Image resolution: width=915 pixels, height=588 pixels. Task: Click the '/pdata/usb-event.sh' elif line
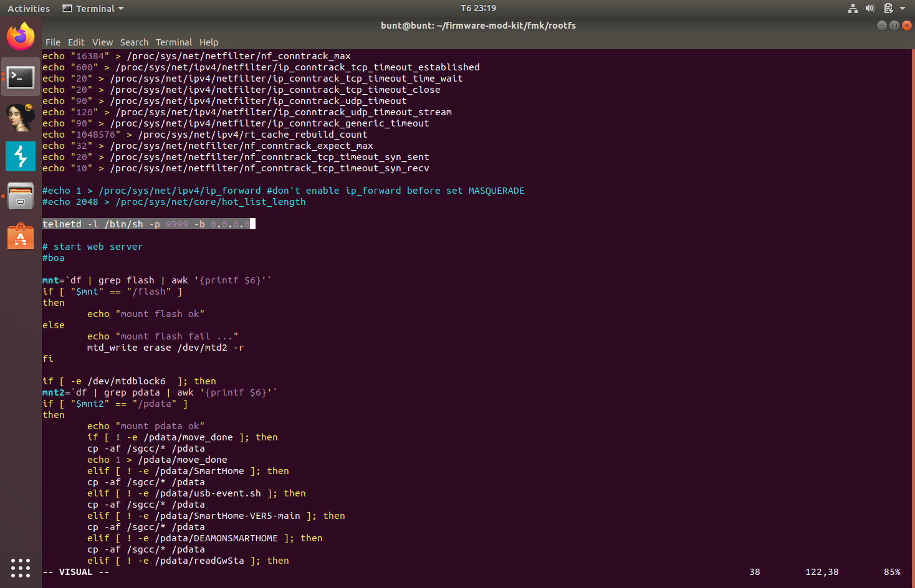[196, 493]
